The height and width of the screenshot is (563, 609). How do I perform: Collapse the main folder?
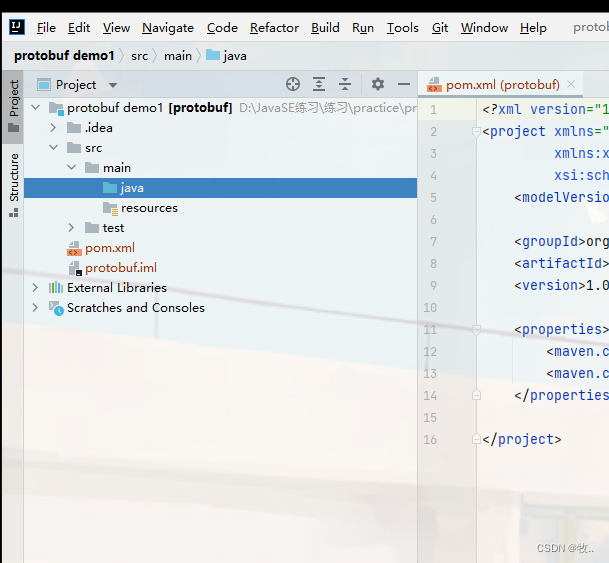(71, 168)
